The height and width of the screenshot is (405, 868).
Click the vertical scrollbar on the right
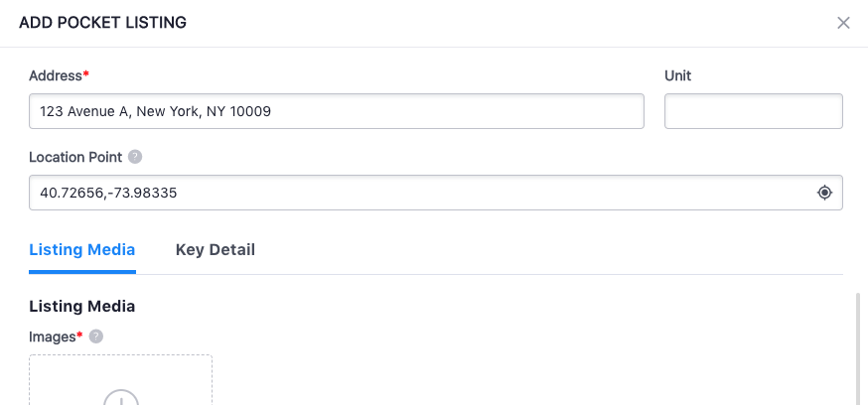coord(858,347)
